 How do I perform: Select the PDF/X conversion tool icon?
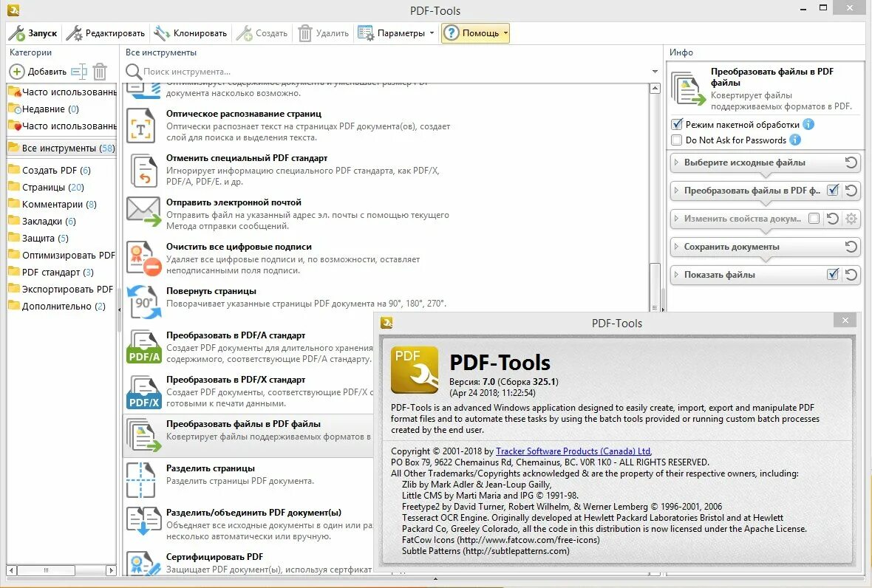(143, 390)
